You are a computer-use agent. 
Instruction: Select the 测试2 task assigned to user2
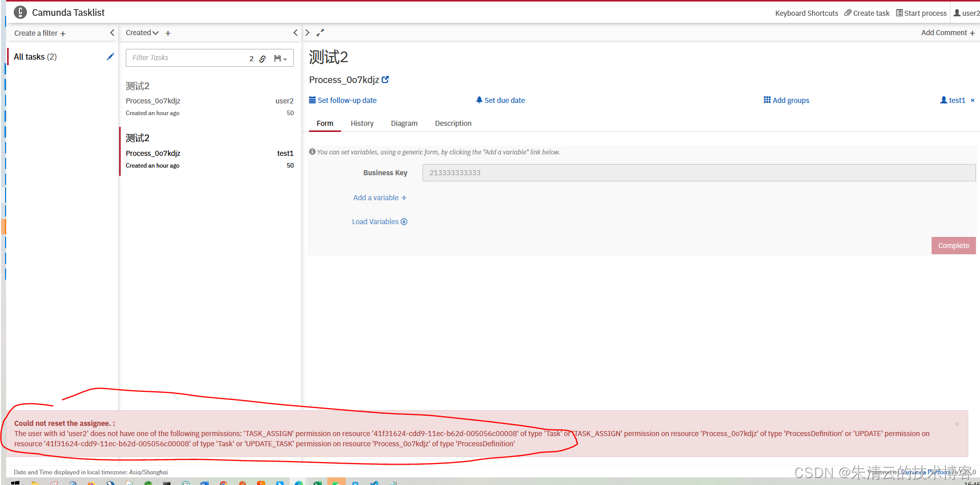click(x=210, y=99)
